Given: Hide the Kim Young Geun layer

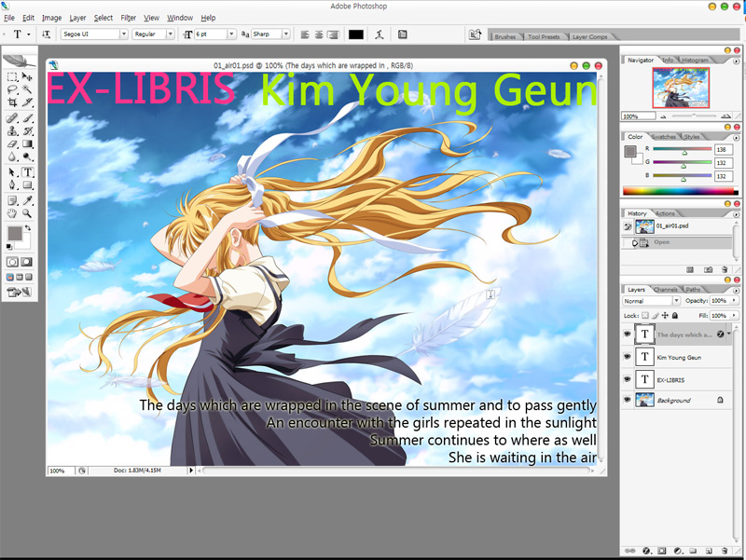Looking at the screenshot, I should click(627, 357).
